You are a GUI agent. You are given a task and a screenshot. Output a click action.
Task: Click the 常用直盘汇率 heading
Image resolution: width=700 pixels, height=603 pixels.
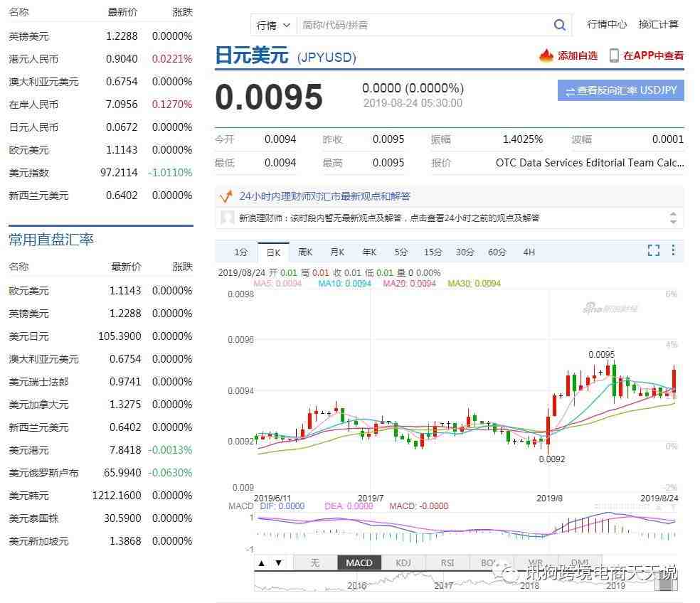click(51, 240)
